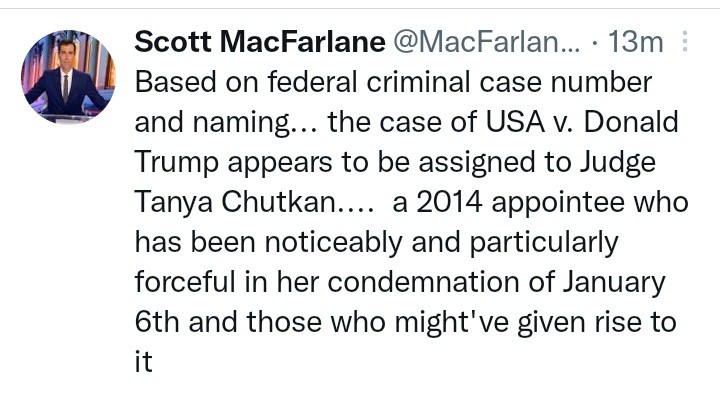This screenshot has width=720, height=393.
Task: Open the tweet's three-dot more options menu
Action: coord(685,41)
